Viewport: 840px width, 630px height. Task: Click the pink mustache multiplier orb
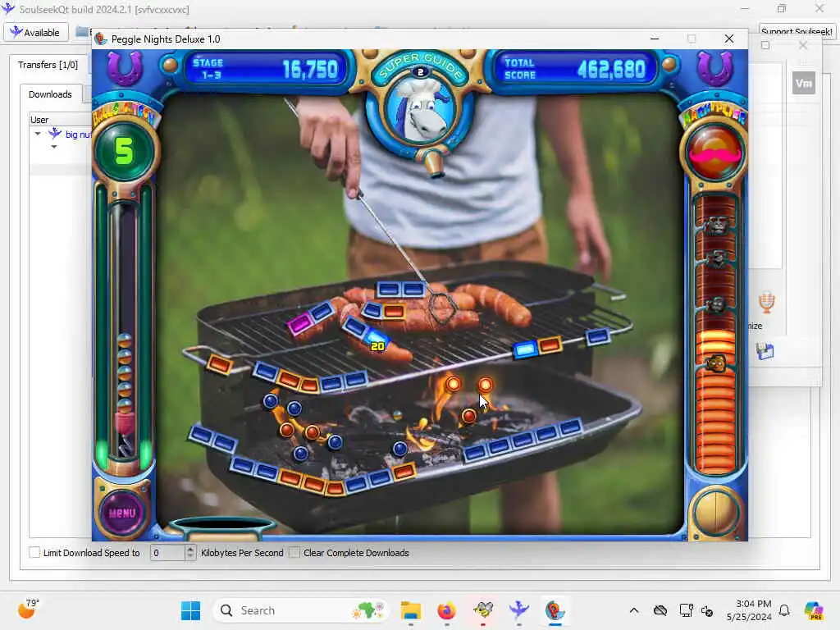pyautogui.click(x=714, y=152)
